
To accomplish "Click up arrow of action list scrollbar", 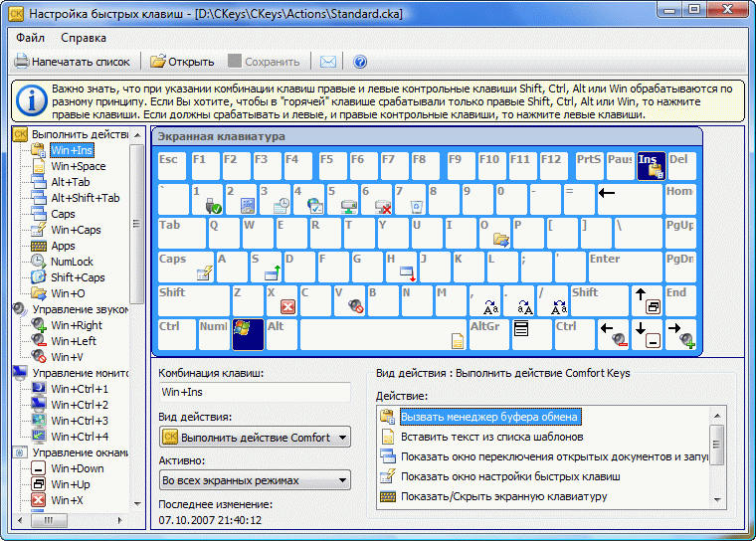I will pos(717,416).
